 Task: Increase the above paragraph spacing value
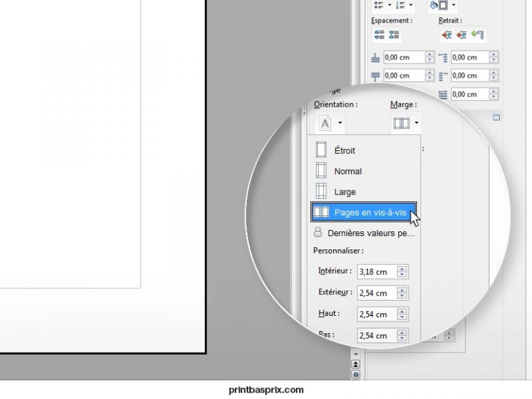[x=429, y=54]
